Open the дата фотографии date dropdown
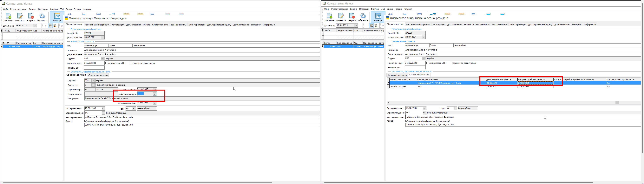Image resolution: width=644 pixels, height=184 pixels. 155,103
